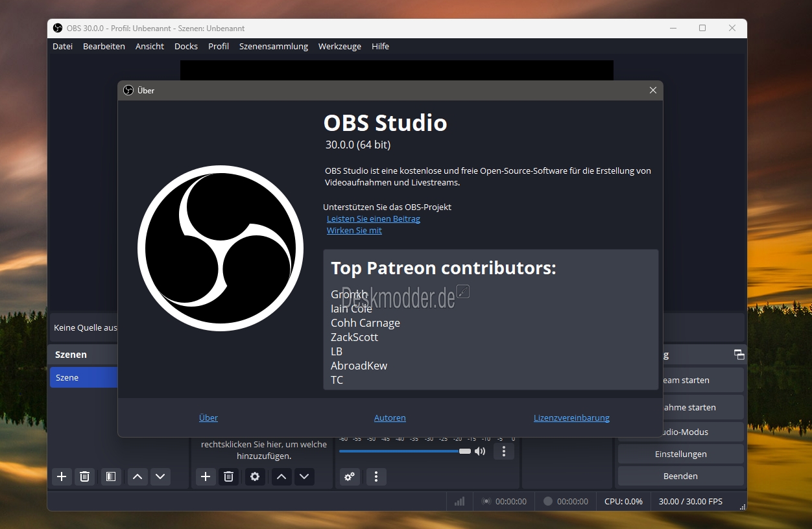Move scene down in Szenen dock
812x529 pixels.
[x=160, y=476]
